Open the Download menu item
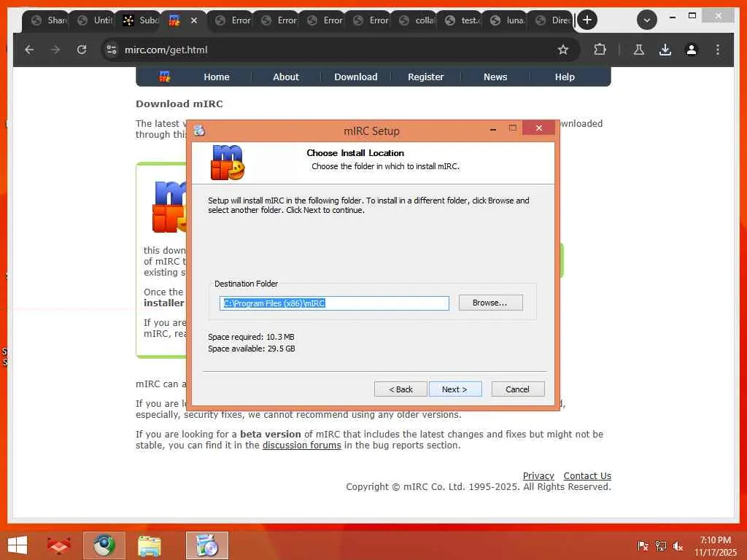The height and width of the screenshot is (560, 747). (356, 77)
